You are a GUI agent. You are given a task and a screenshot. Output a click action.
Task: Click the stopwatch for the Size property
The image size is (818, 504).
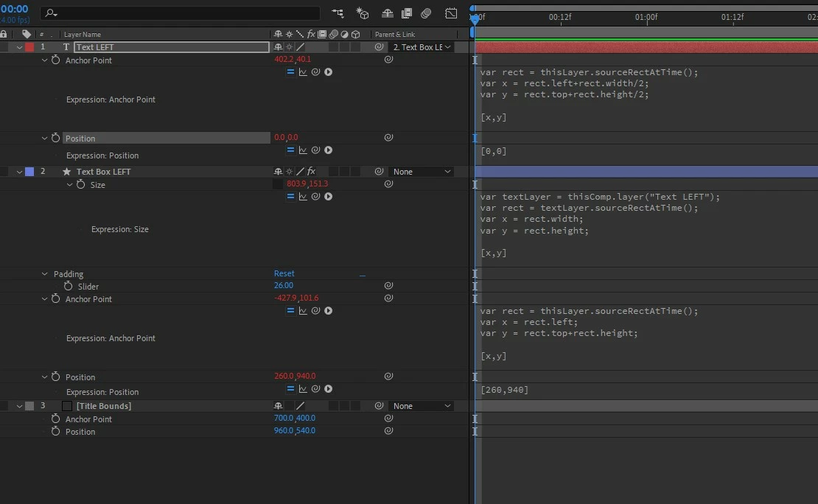pyautogui.click(x=81, y=185)
